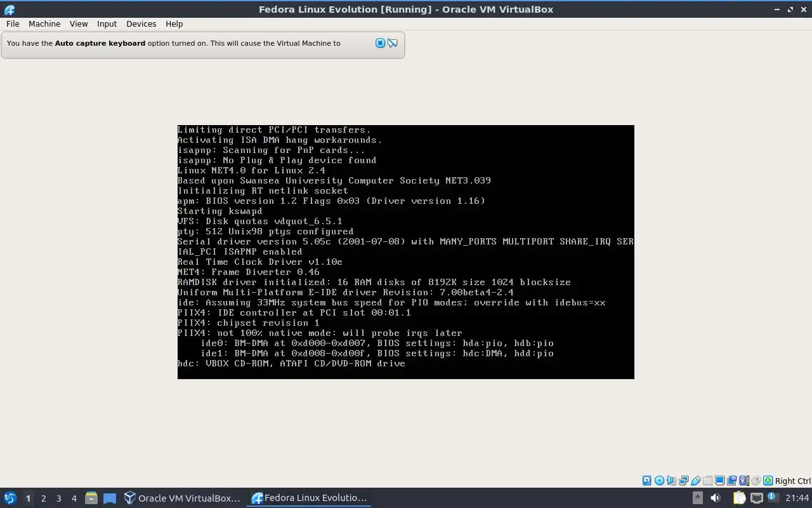812x508 pixels.
Task: Select Fedora Linux Evolution taskbar entry
Action: point(310,498)
